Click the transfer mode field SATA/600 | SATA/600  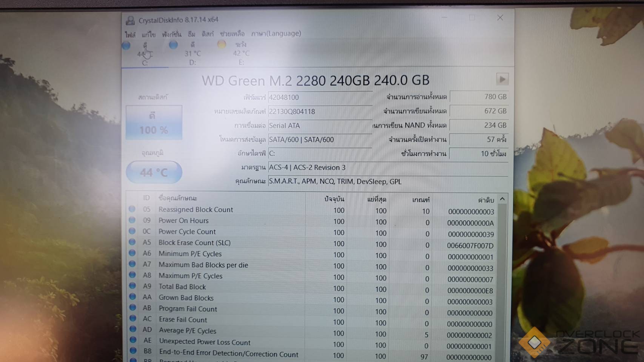click(x=320, y=140)
